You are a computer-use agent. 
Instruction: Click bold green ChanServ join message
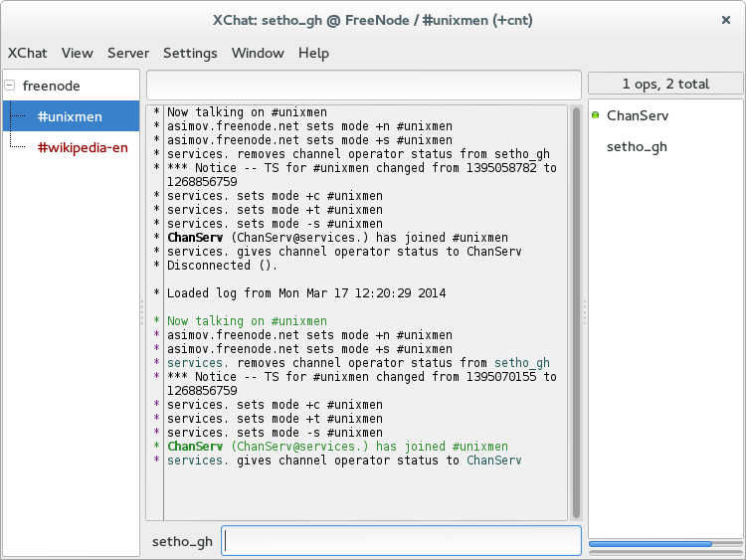(x=337, y=447)
